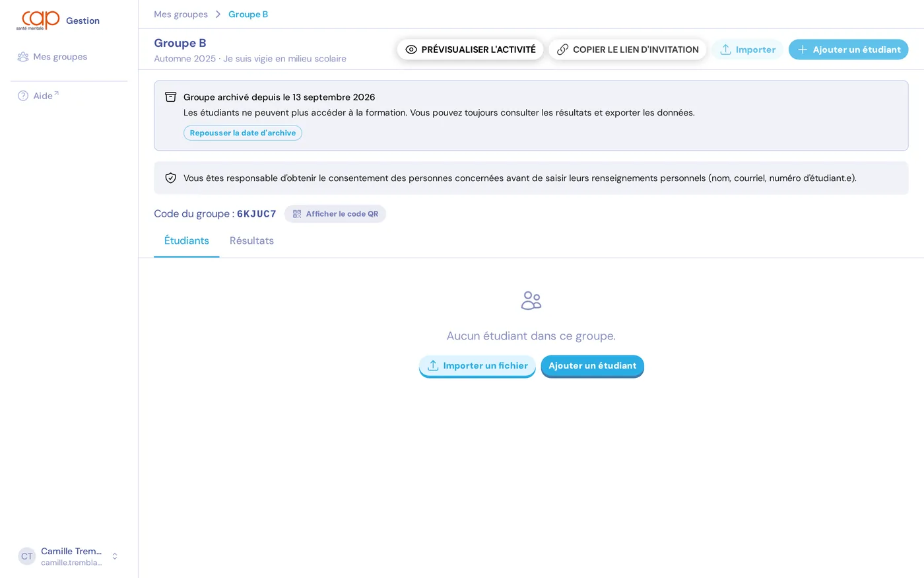
Task: Go to Mes groupes breadcrumb
Action: coord(181,15)
